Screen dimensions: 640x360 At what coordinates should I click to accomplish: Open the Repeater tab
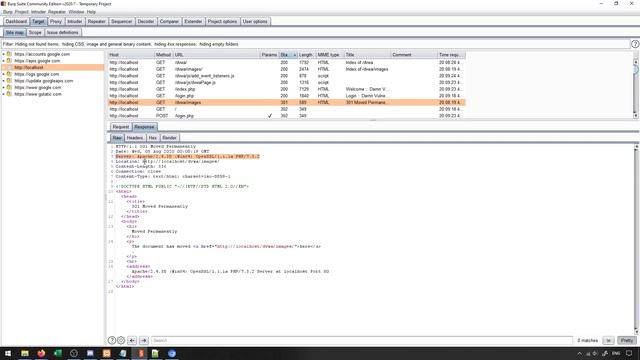(96, 21)
